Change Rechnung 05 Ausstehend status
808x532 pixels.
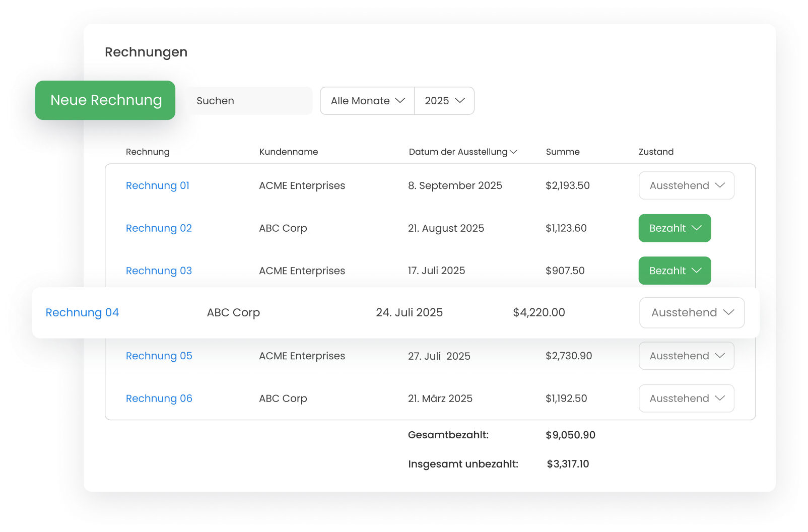[x=686, y=356]
